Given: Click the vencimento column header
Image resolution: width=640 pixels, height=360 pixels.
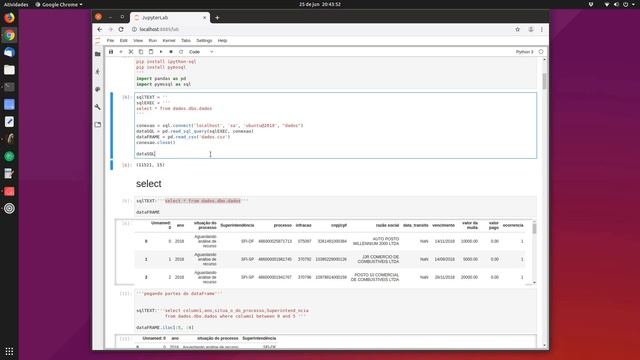Looking at the screenshot, I should pos(443,225).
